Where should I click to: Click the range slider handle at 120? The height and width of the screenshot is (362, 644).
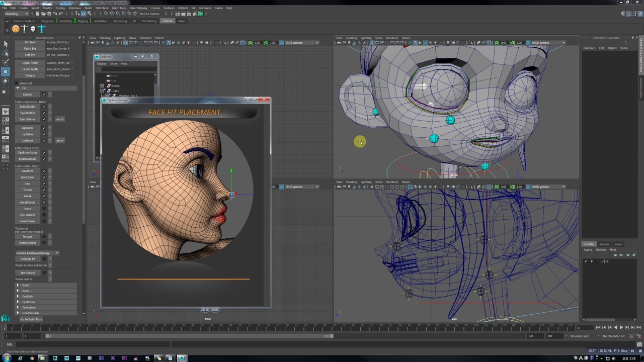[332, 336]
